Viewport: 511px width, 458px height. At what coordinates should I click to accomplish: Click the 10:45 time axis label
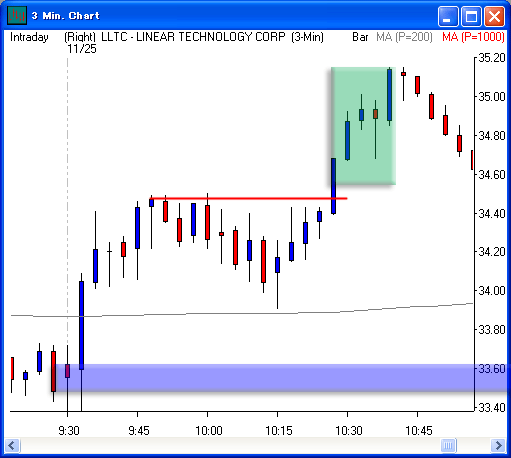(x=419, y=431)
